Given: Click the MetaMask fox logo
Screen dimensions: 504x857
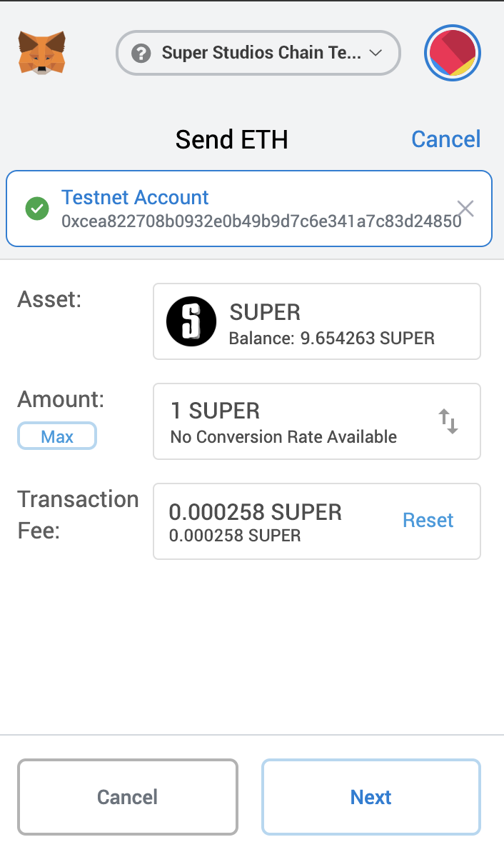Looking at the screenshot, I should pyautogui.click(x=42, y=52).
